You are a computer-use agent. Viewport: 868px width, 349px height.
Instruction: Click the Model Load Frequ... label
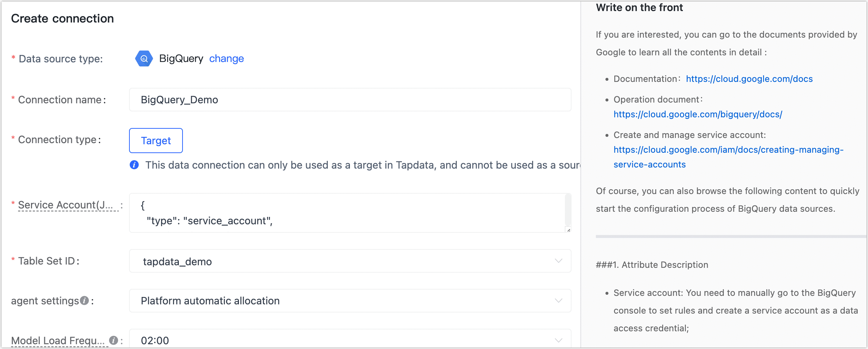[x=57, y=340]
